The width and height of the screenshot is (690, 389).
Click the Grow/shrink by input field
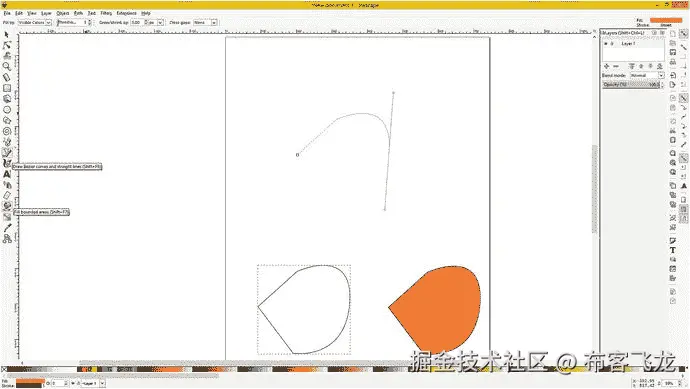(x=136, y=22)
